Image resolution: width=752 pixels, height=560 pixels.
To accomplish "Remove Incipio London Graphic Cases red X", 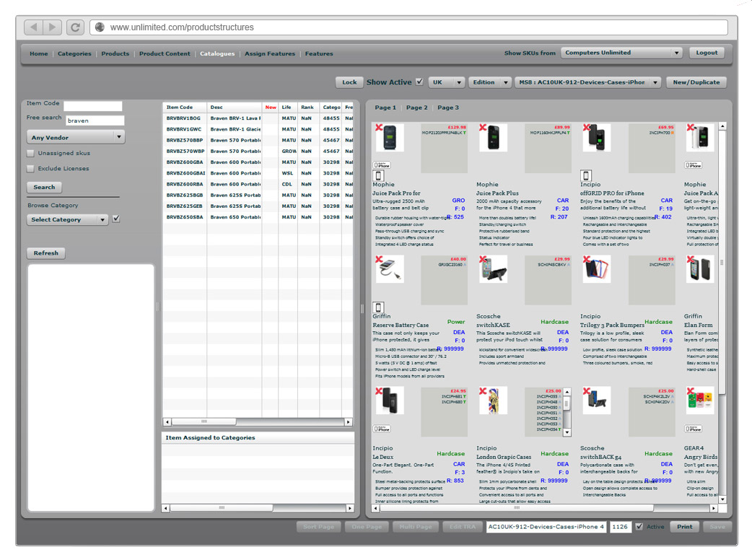I will (483, 391).
